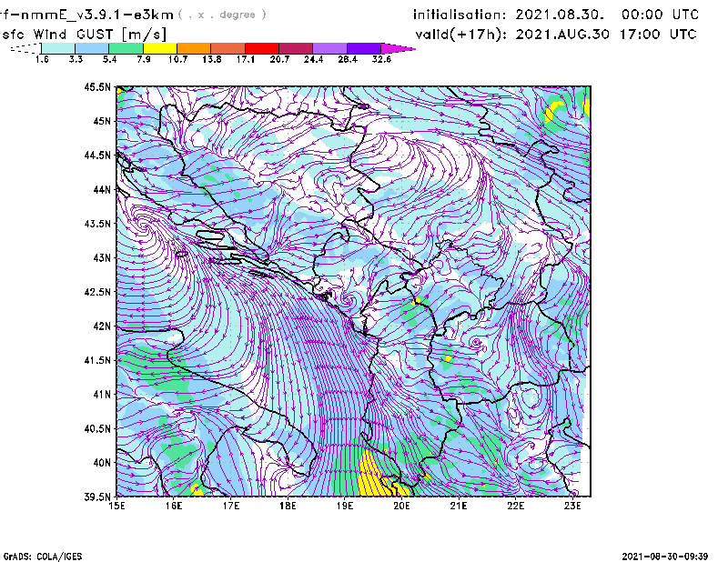728x562 pixels.
Task: Click the 22E longitude label
Action: click(x=515, y=506)
